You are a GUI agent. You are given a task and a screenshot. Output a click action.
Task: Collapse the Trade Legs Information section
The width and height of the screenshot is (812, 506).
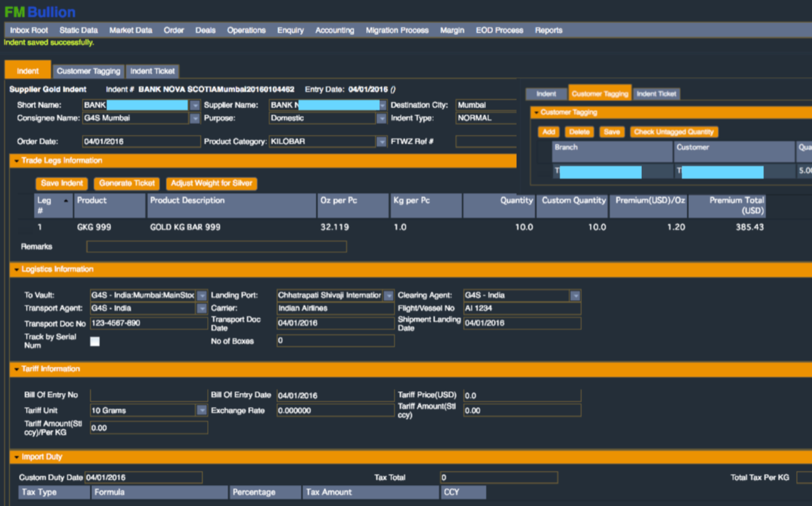click(x=16, y=161)
